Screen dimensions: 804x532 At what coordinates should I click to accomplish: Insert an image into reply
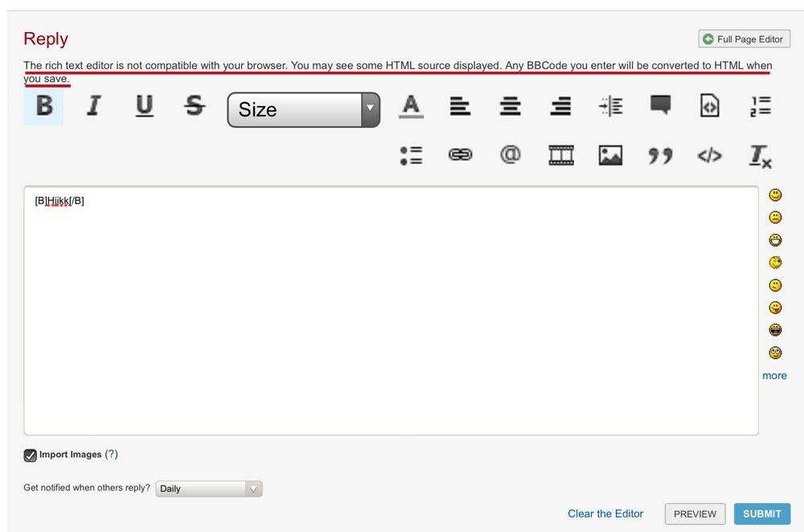click(610, 155)
